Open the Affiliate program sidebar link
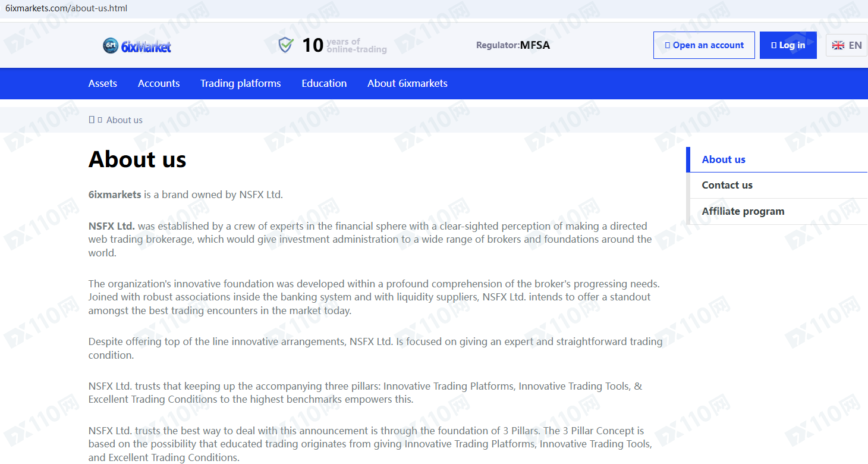The image size is (868, 464). 743,211
